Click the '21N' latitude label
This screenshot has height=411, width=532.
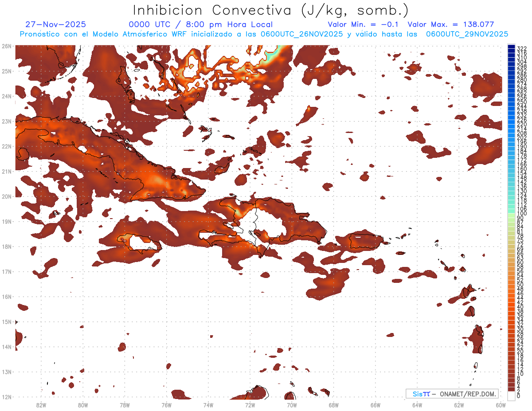pos(7,171)
